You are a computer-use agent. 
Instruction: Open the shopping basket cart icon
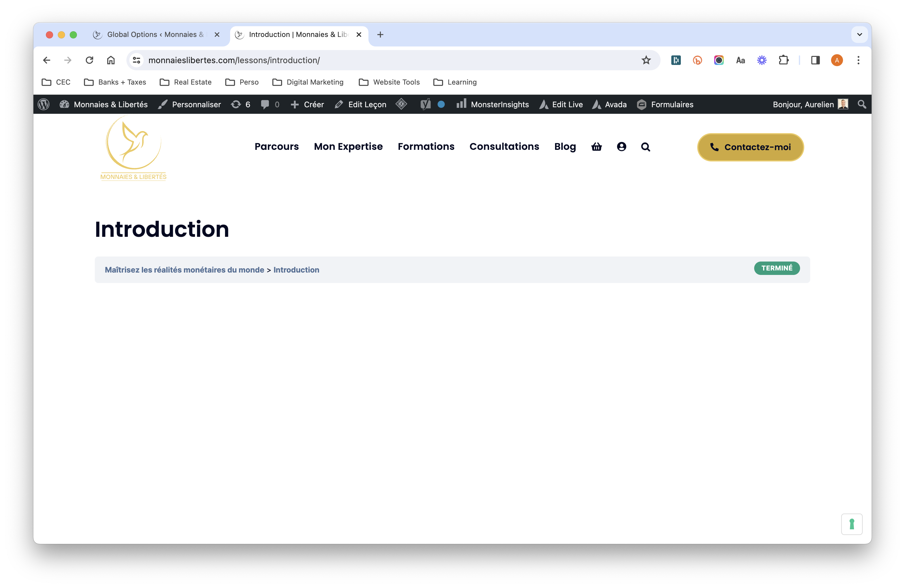tap(596, 147)
